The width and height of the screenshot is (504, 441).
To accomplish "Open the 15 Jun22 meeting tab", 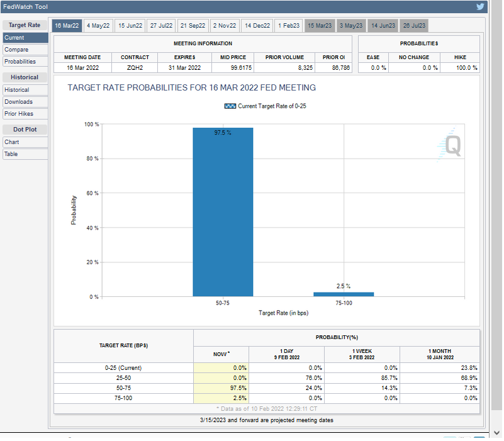I will click(x=130, y=26).
